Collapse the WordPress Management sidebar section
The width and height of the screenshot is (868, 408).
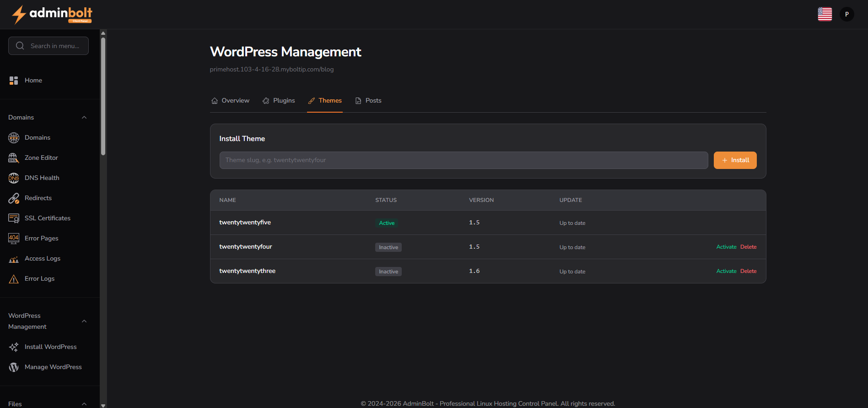[x=84, y=321]
